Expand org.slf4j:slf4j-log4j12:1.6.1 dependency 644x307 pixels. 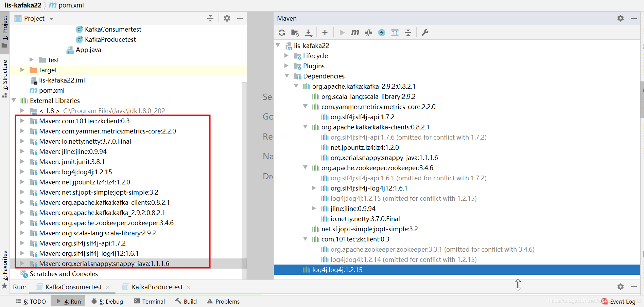point(314,188)
